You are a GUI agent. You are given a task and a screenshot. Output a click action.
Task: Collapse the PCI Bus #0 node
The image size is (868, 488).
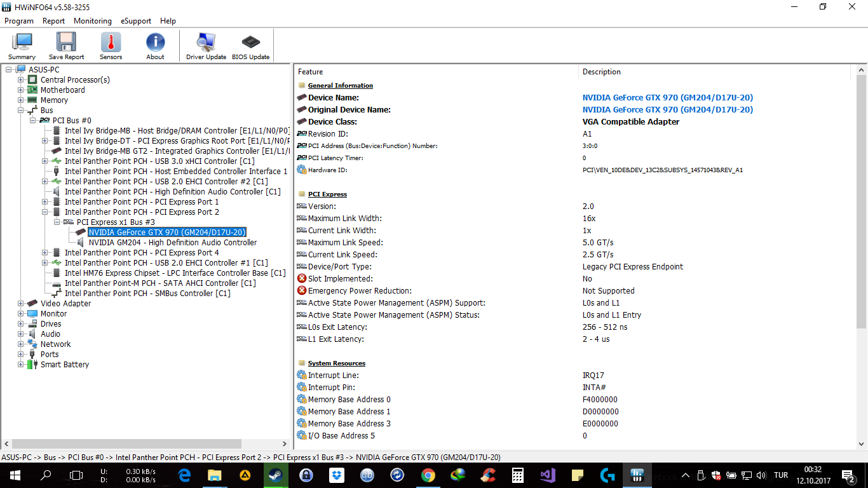coord(33,121)
